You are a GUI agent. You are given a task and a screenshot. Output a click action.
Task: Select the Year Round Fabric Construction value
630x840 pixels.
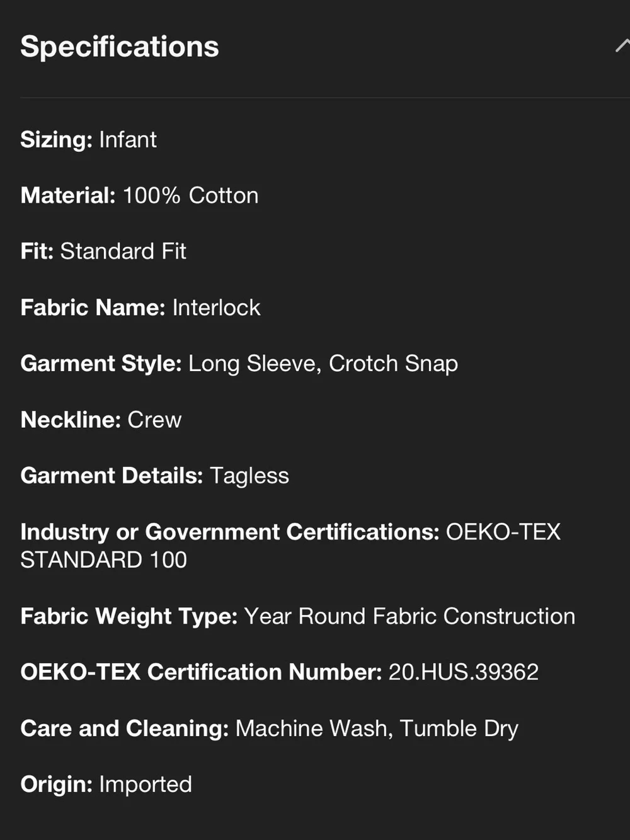(409, 616)
